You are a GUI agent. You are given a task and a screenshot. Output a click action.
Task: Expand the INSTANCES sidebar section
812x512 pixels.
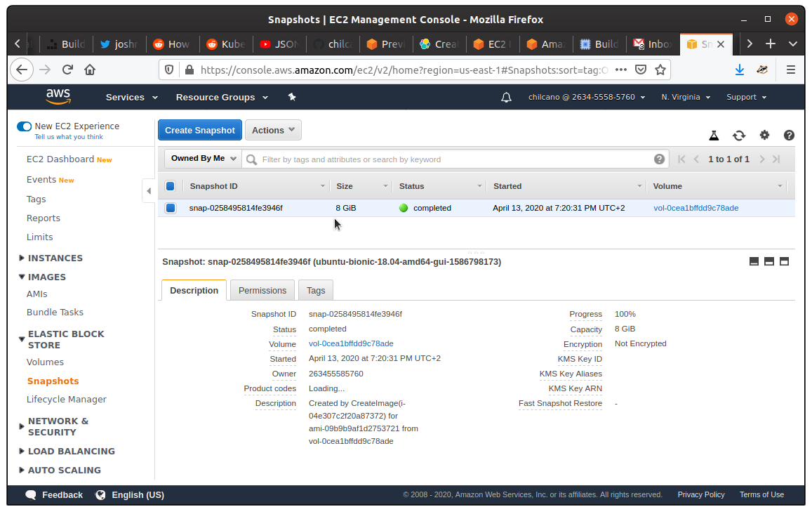pyautogui.click(x=51, y=258)
